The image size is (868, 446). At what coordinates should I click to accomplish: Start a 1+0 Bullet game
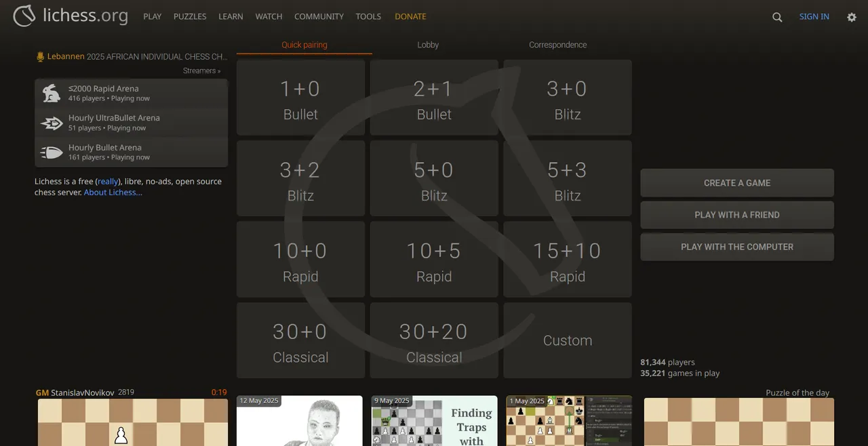tap(300, 98)
